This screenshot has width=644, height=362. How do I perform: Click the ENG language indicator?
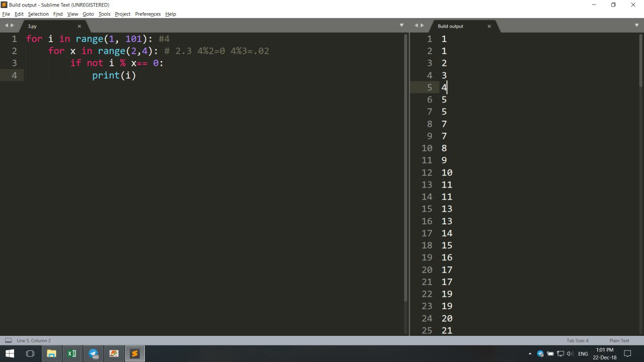[583, 354]
